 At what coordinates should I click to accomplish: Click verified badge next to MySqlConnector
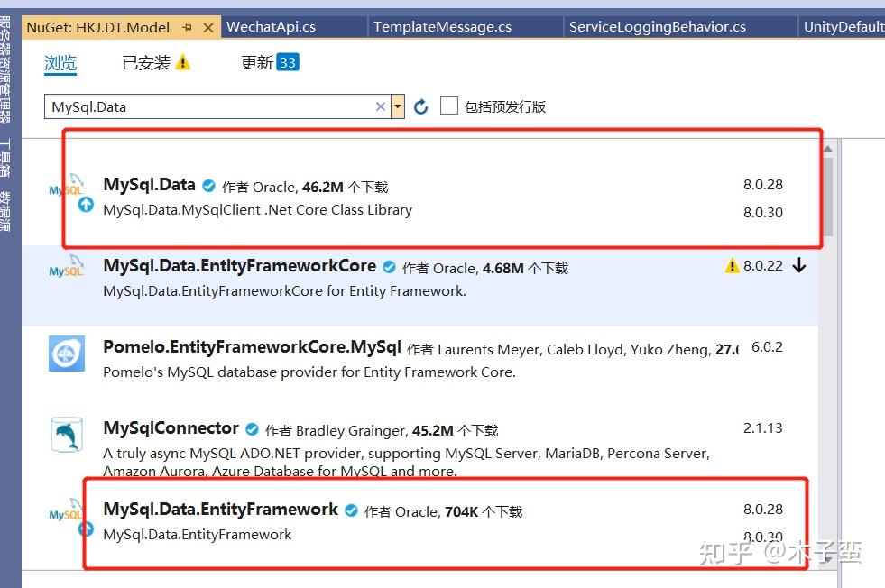pos(252,429)
